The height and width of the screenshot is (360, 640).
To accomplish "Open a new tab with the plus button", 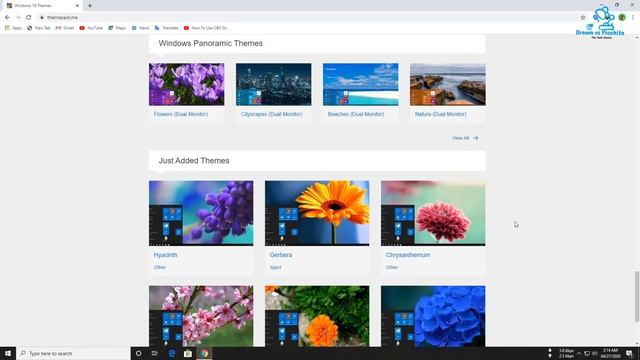I will [x=90, y=6].
